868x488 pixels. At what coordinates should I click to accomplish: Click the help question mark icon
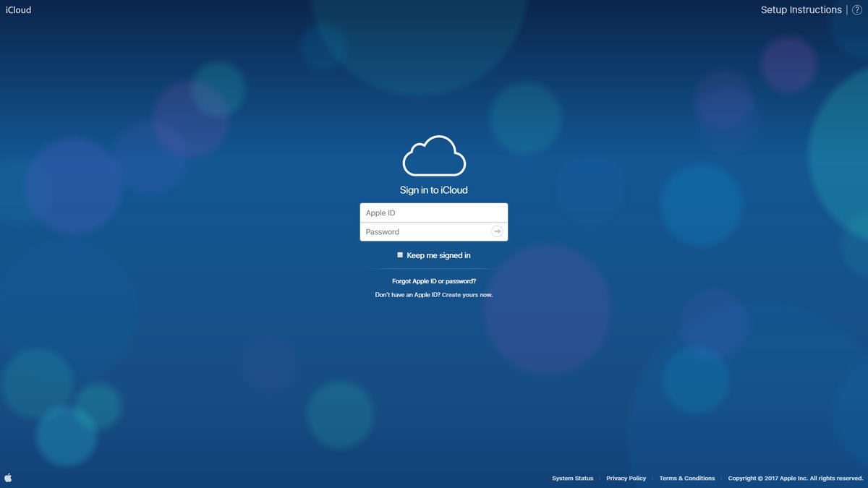tap(857, 10)
